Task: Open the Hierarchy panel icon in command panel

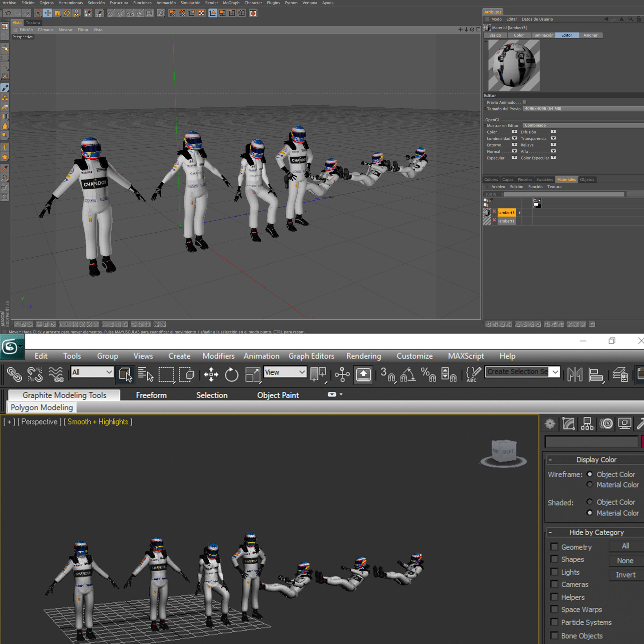Action: point(587,424)
